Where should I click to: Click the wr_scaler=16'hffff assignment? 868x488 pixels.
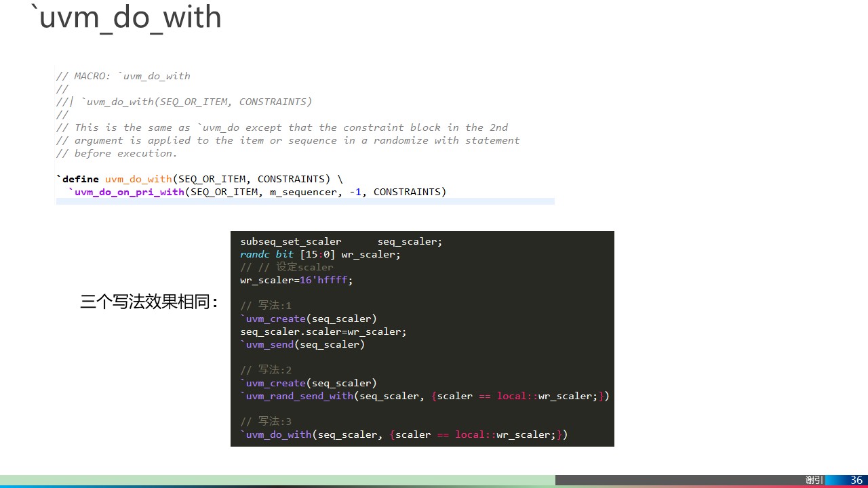pos(295,280)
